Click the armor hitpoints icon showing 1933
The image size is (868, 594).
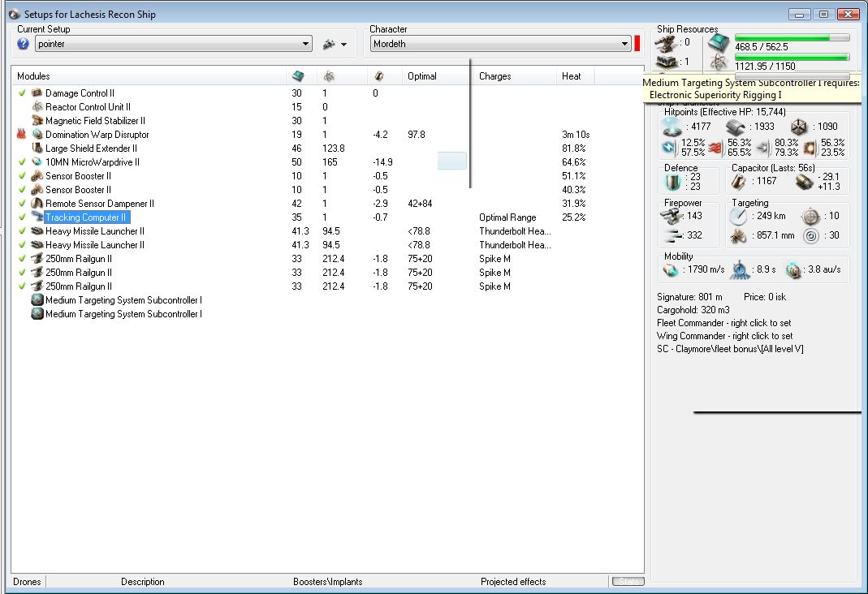tap(736, 127)
